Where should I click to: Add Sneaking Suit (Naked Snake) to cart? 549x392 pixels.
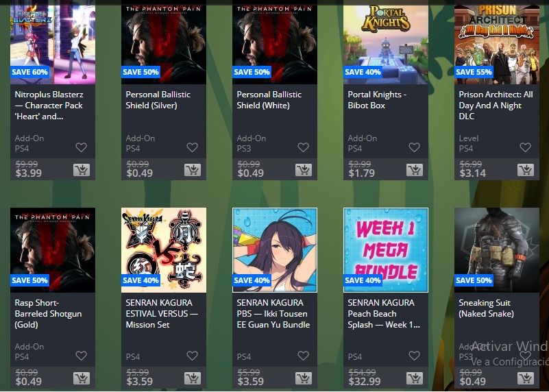click(526, 378)
